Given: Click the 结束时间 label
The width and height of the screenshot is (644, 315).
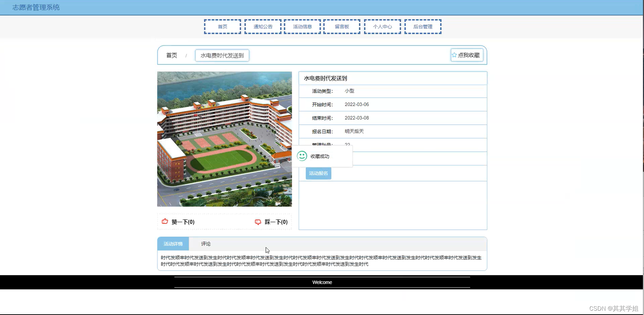Looking at the screenshot, I should 322,118.
